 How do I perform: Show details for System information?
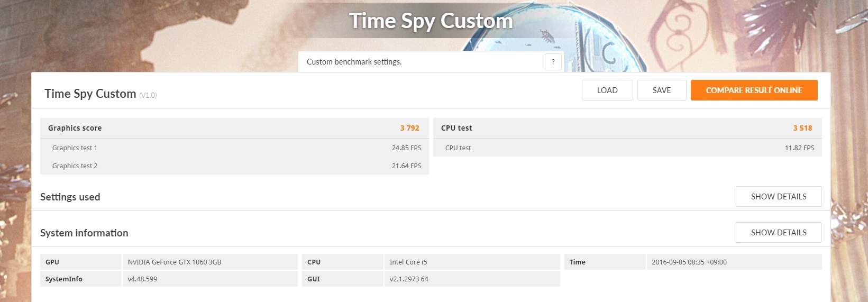779,233
